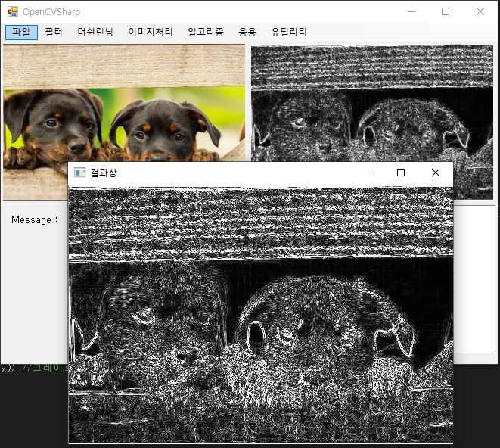This screenshot has height=448, width=500.
Task: Click the edge-detected image in main window
Action: [372, 103]
